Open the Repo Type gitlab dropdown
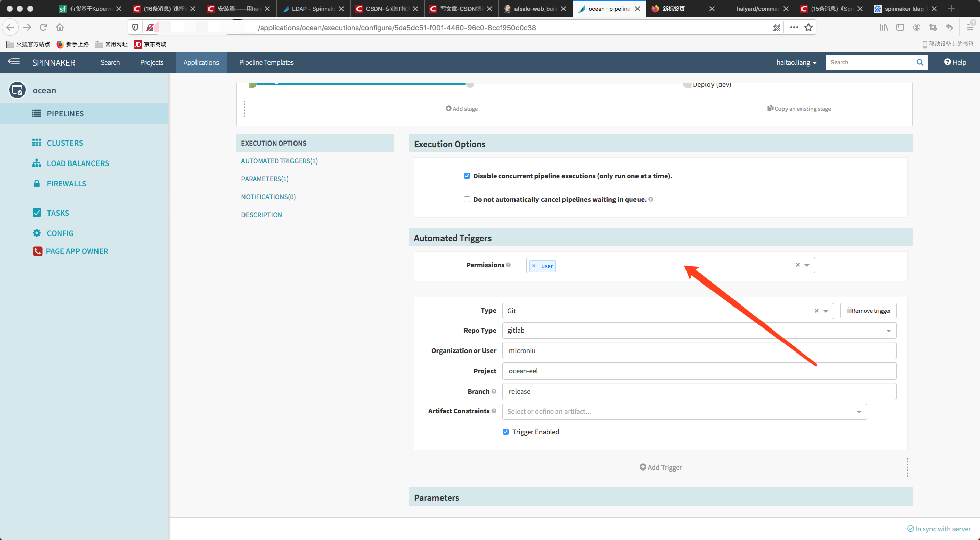This screenshot has height=540, width=980. coord(889,331)
